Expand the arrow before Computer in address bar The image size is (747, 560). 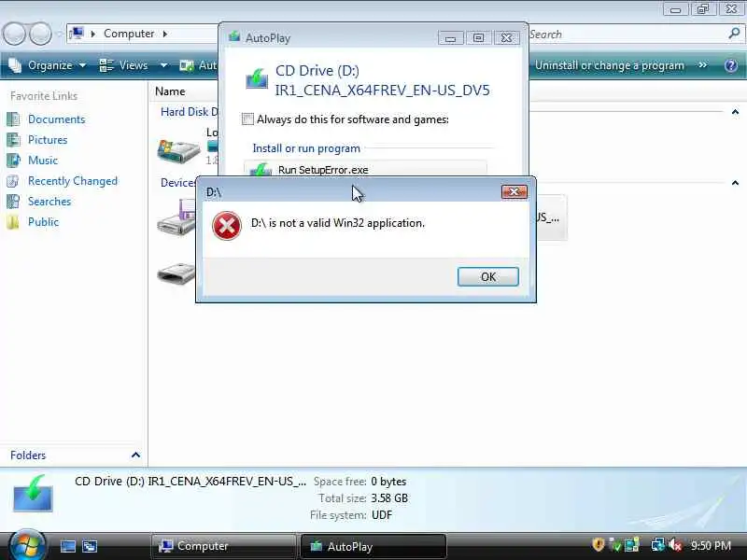pyautogui.click(x=92, y=34)
